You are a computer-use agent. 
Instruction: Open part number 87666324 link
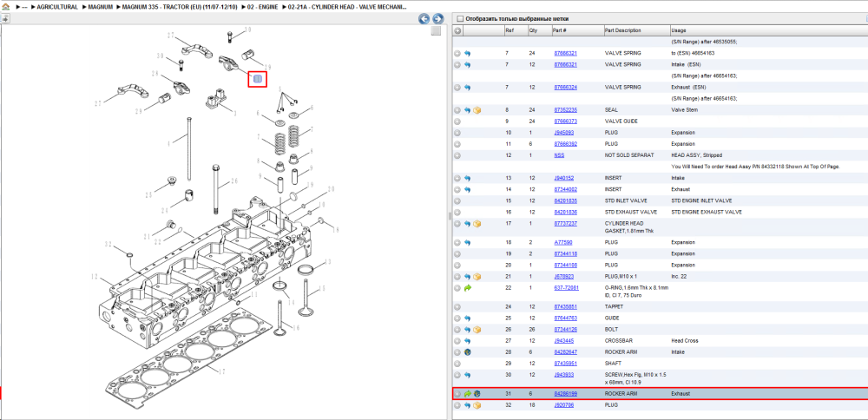pos(566,88)
